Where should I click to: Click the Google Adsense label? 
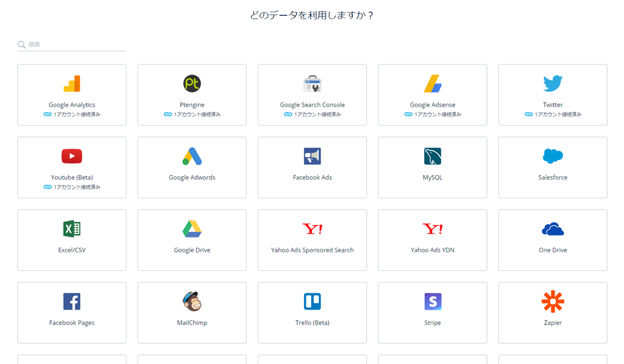click(x=433, y=105)
